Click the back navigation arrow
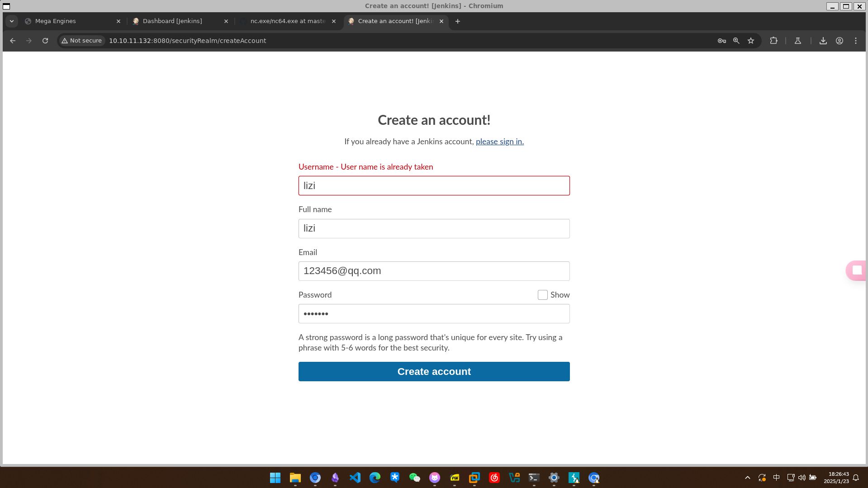This screenshot has width=868, height=488. tap(13, 41)
